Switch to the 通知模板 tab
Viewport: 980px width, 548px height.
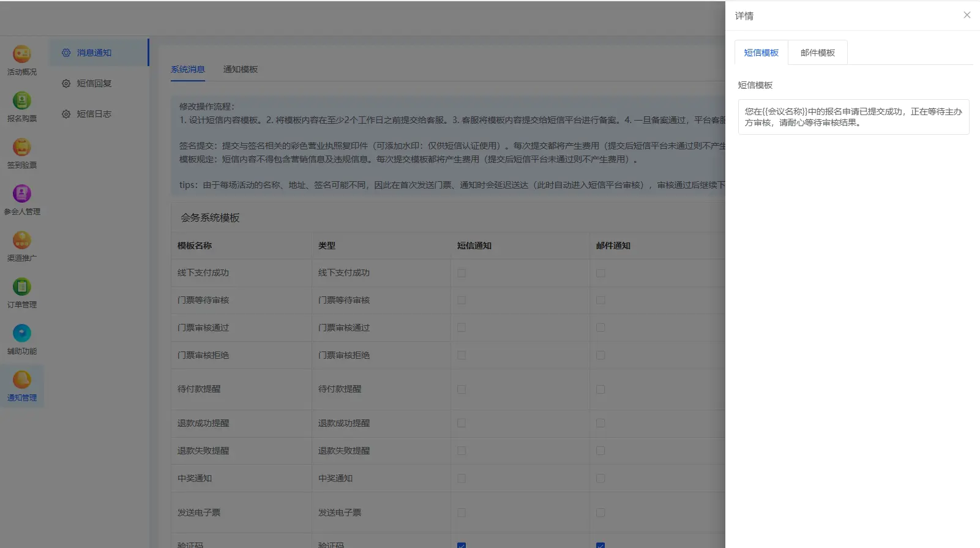coord(240,70)
